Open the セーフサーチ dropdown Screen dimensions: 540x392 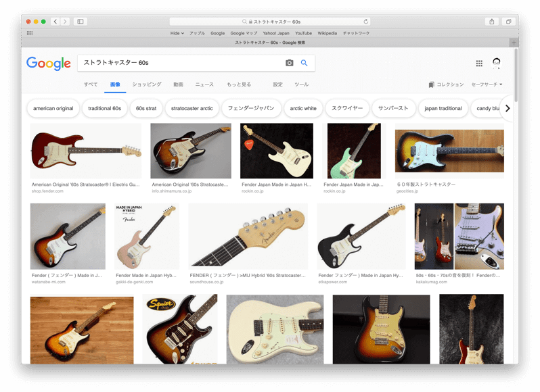pyautogui.click(x=487, y=84)
